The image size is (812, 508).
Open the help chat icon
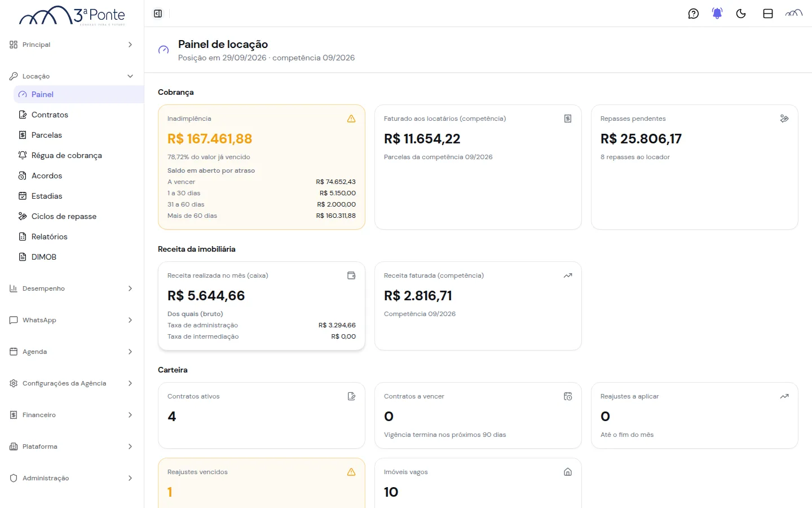point(694,14)
